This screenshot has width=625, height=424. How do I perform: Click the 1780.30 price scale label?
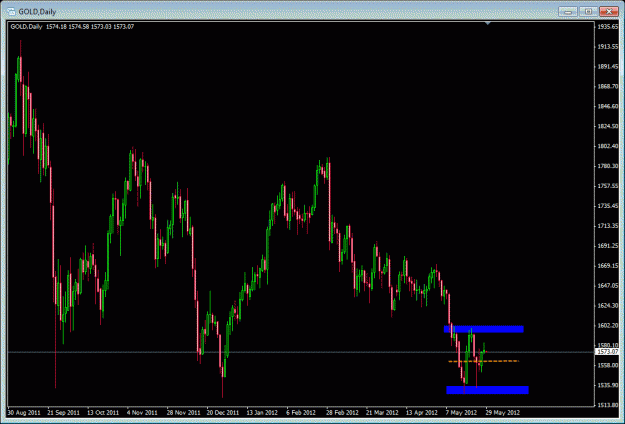click(x=608, y=166)
